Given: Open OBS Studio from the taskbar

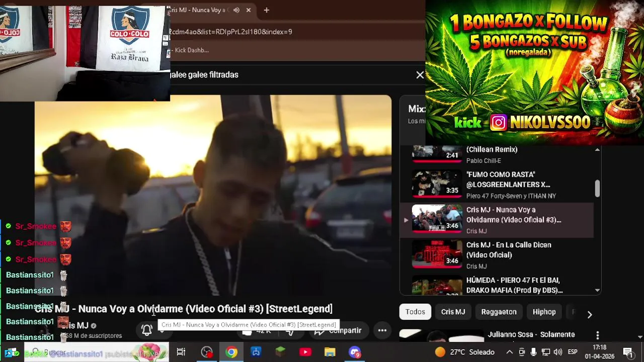Looking at the screenshot, I should pos(207,352).
